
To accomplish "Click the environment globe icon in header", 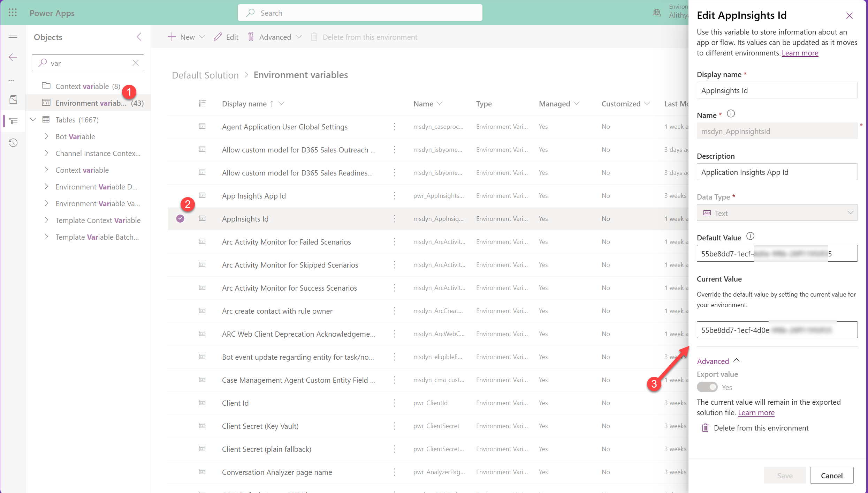I will [x=657, y=13].
